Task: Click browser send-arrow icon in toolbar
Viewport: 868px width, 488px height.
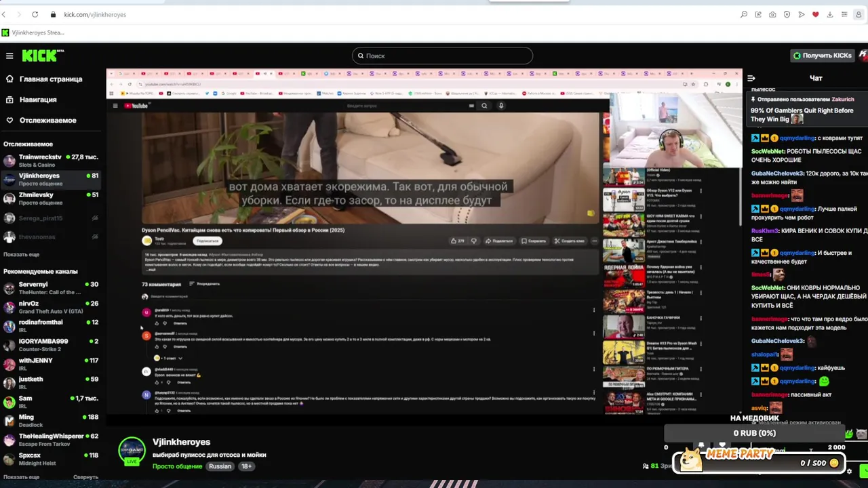Action: point(801,14)
